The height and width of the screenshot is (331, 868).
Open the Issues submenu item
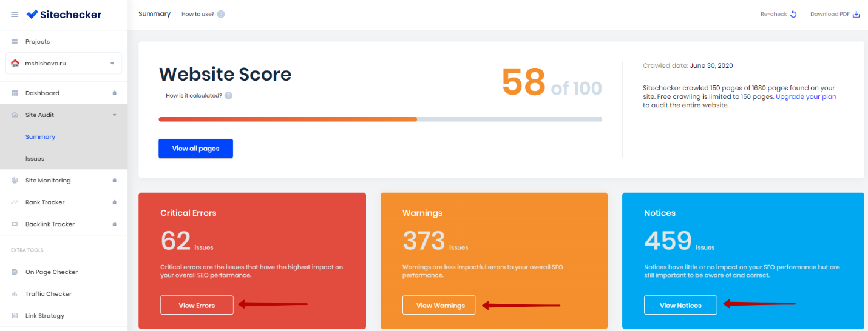(35, 158)
